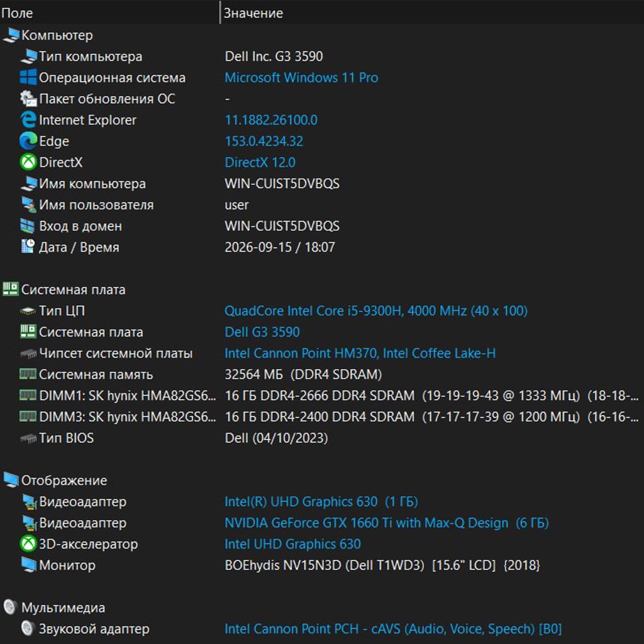Click the Поле column header
Image resolution: width=644 pixels, height=644 pixels.
109,13
